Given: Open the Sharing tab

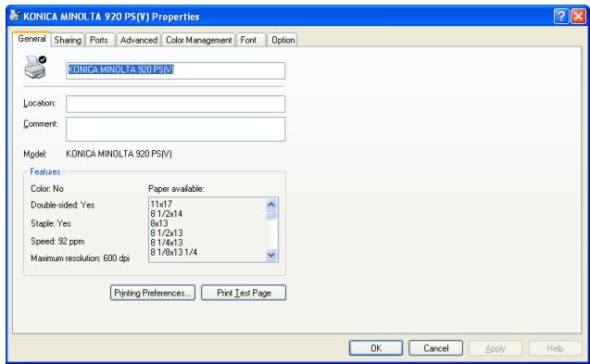Looking at the screenshot, I should tap(68, 40).
